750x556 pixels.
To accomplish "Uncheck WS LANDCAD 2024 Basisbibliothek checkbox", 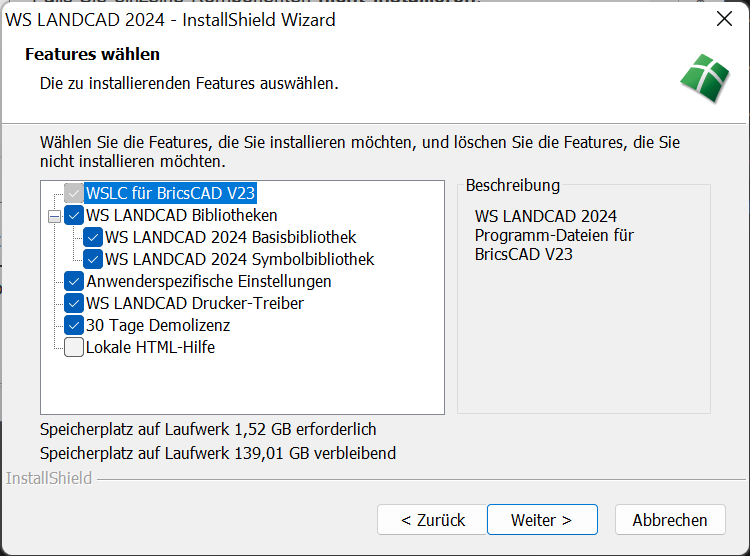I will 93,237.
